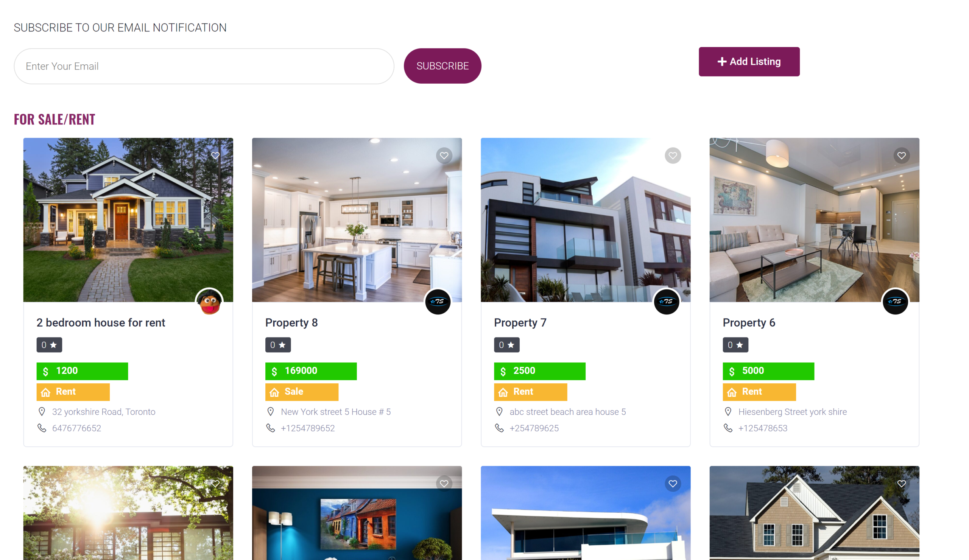Click heart on blue room listing image

point(444,484)
